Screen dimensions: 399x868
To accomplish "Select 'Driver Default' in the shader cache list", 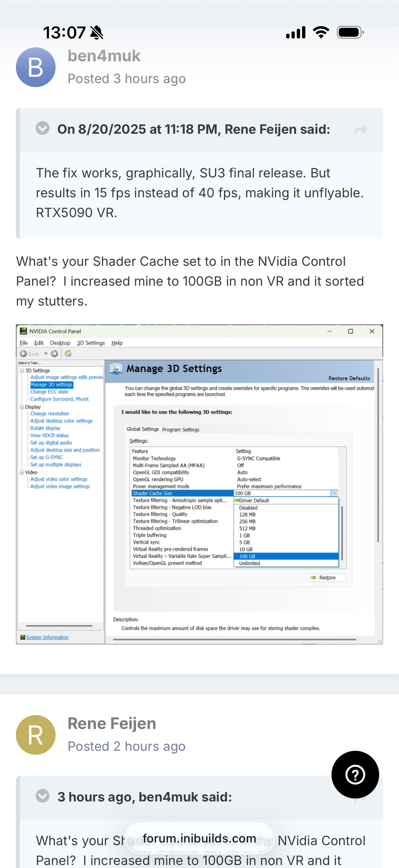I will (286, 501).
